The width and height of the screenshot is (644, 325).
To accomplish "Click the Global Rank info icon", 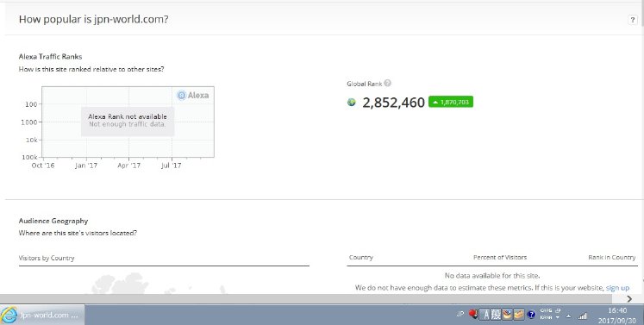I will (x=387, y=84).
